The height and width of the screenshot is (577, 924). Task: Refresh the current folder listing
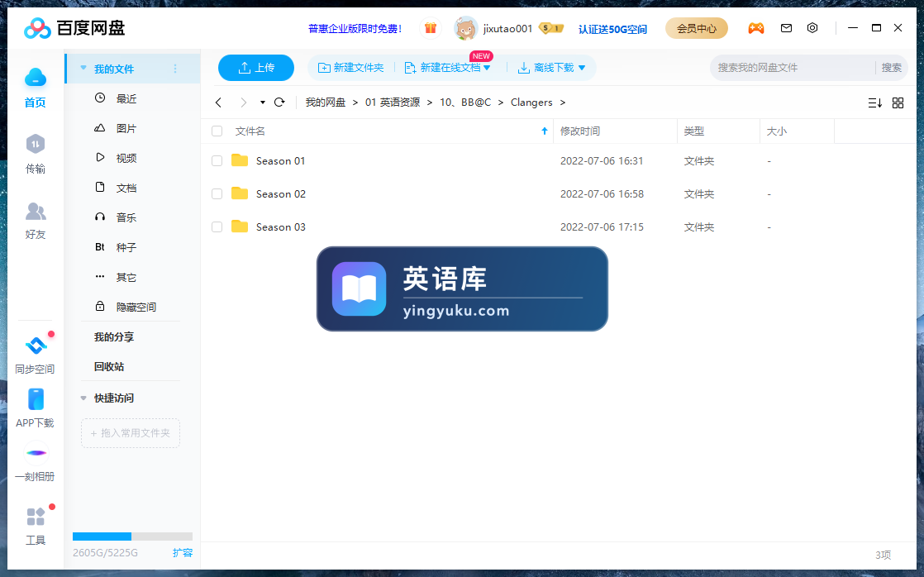tap(280, 103)
